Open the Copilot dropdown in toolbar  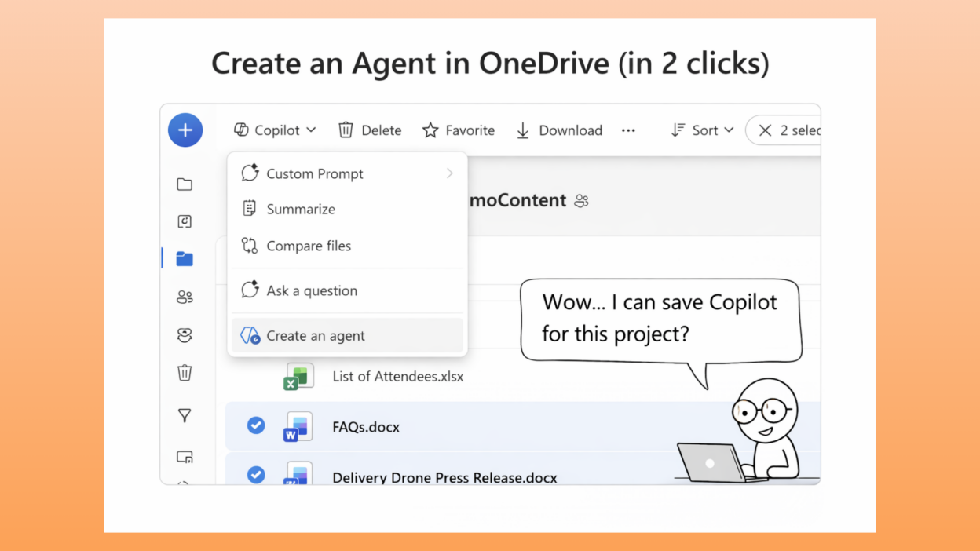pos(275,130)
